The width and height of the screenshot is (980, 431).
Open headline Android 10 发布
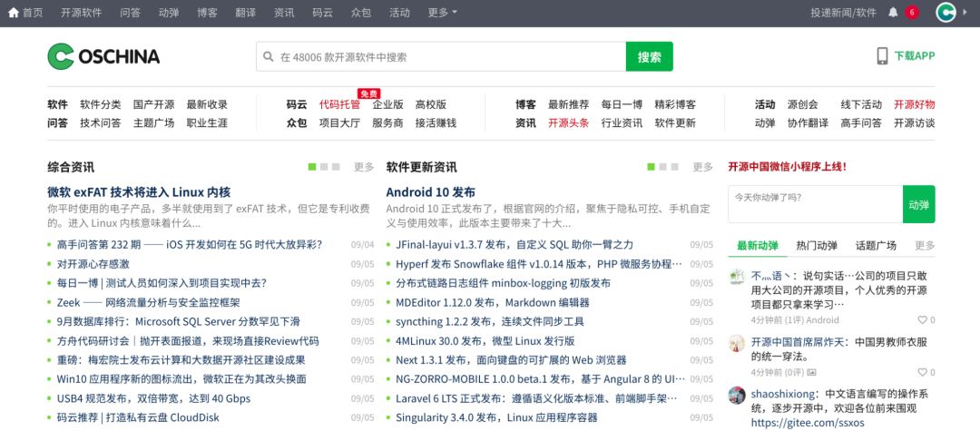(x=431, y=191)
